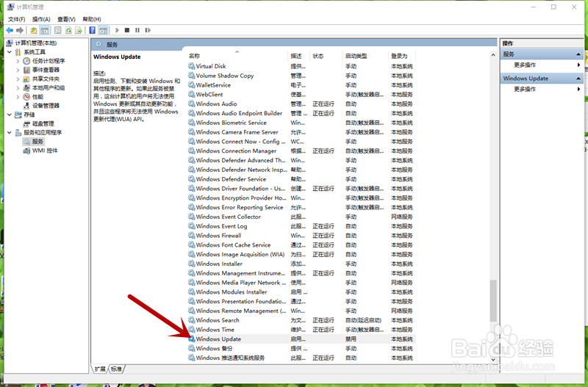The width and height of the screenshot is (588, 387).
Task: Select the Windows Time service row
Action: pyautogui.click(x=301, y=330)
